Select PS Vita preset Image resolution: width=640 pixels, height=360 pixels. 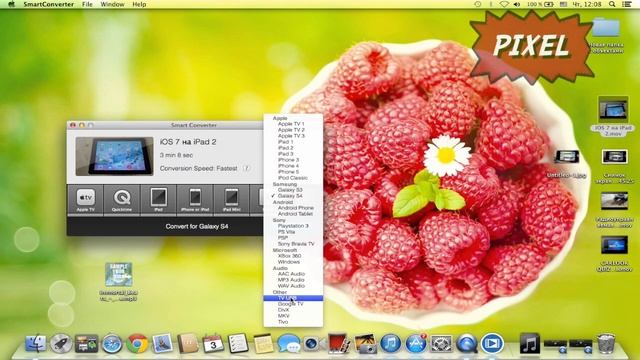coord(287,232)
